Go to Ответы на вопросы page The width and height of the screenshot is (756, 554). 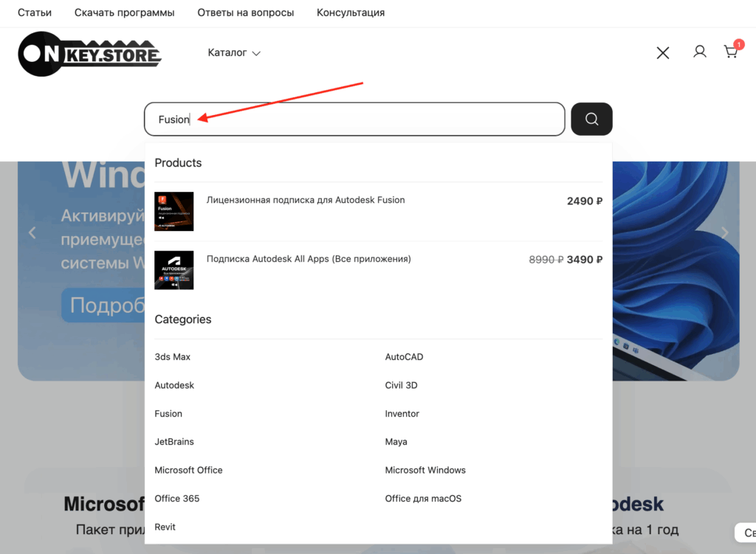click(x=245, y=13)
